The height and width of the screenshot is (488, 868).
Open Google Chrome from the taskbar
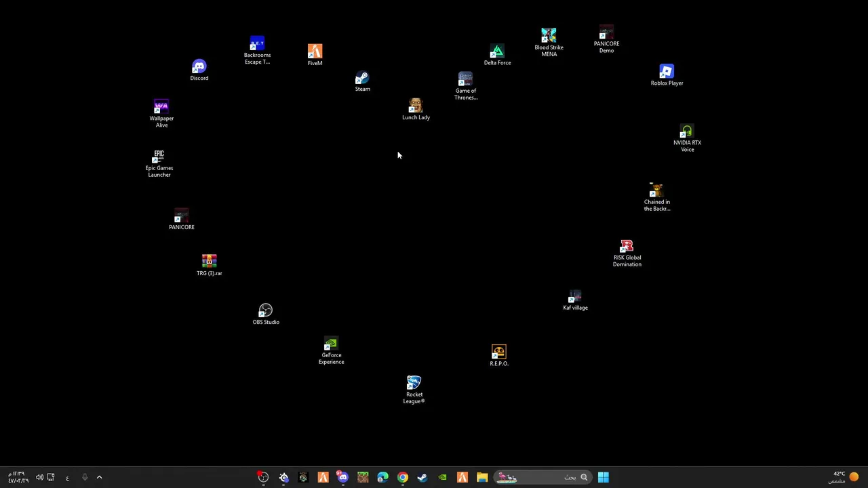(403, 477)
